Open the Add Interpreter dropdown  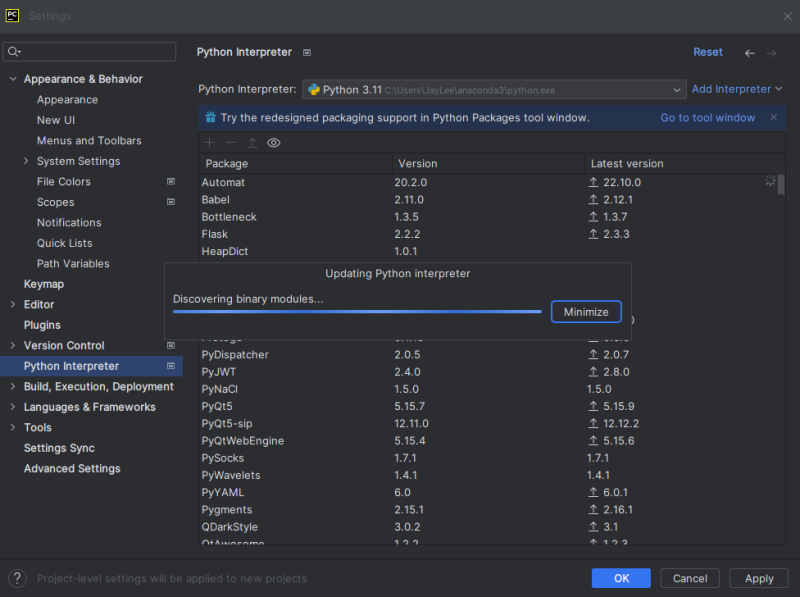point(736,87)
